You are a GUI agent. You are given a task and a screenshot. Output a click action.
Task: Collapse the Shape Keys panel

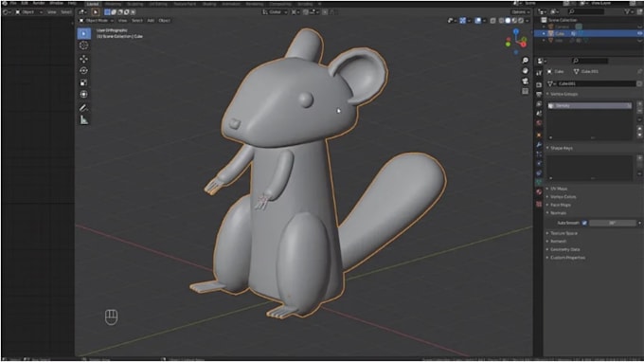(x=561, y=148)
